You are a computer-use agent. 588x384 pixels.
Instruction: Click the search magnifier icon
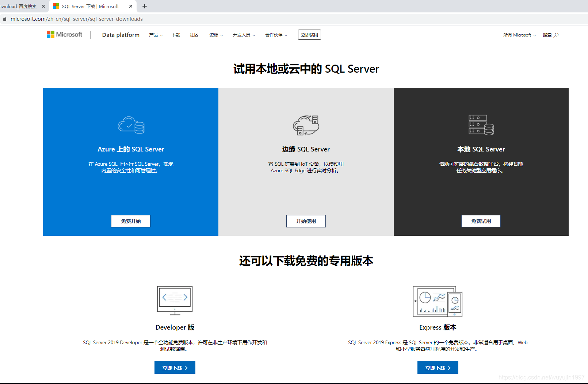pyautogui.click(x=556, y=35)
